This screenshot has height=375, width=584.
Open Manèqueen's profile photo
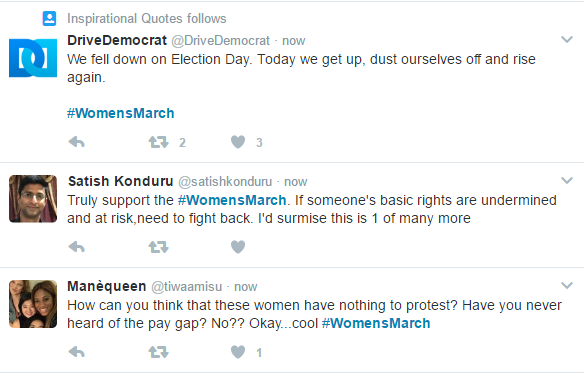[33, 304]
